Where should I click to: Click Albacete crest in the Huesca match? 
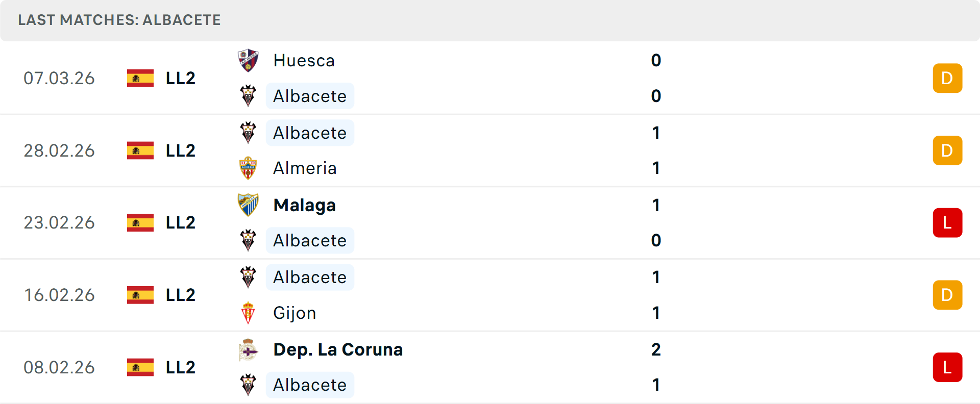pyautogui.click(x=248, y=96)
